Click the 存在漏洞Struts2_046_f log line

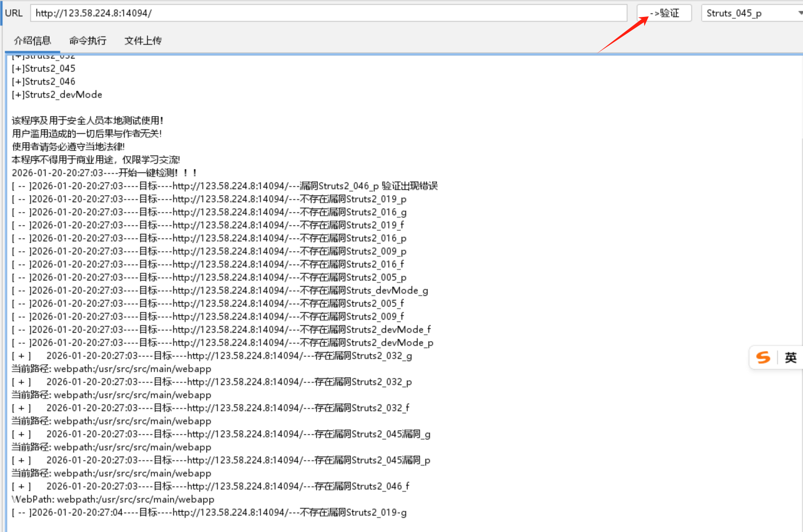click(x=211, y=486)
